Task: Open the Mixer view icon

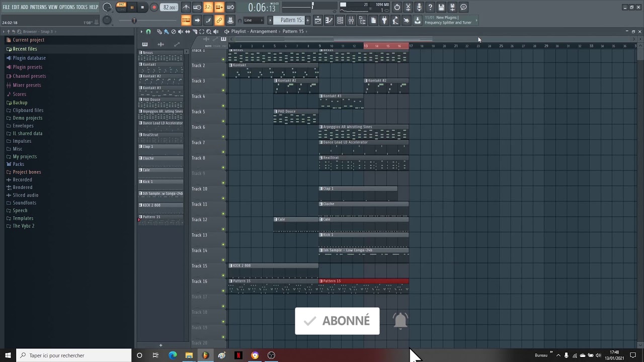Action: click(351, 20)
